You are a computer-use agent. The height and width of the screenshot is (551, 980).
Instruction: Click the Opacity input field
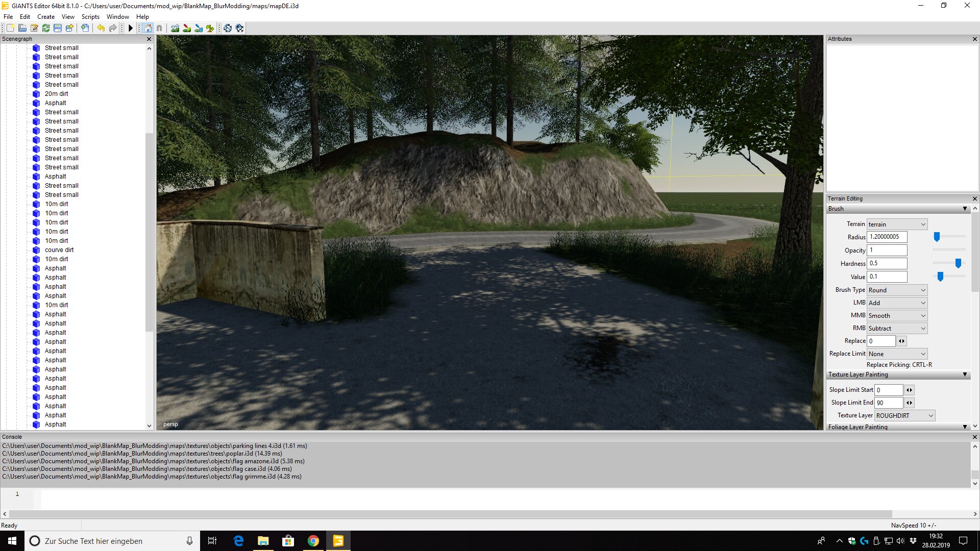[x=887, y=250]
